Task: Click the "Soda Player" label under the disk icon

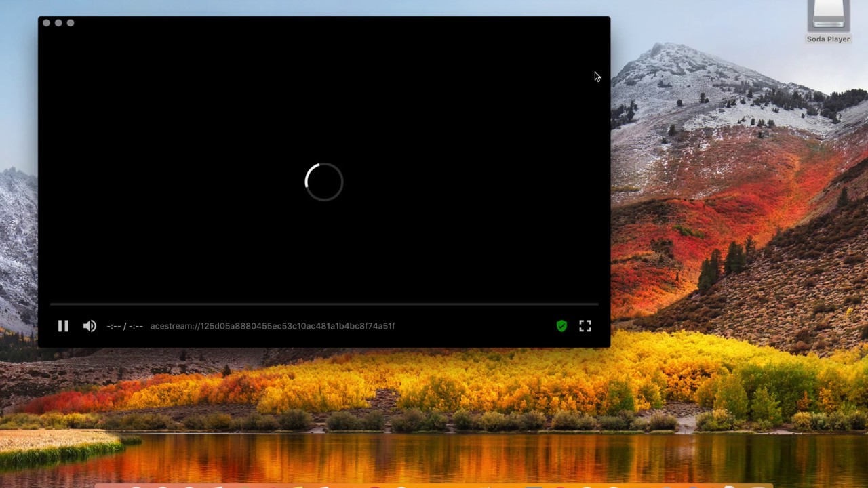Action: pos(828,39)
